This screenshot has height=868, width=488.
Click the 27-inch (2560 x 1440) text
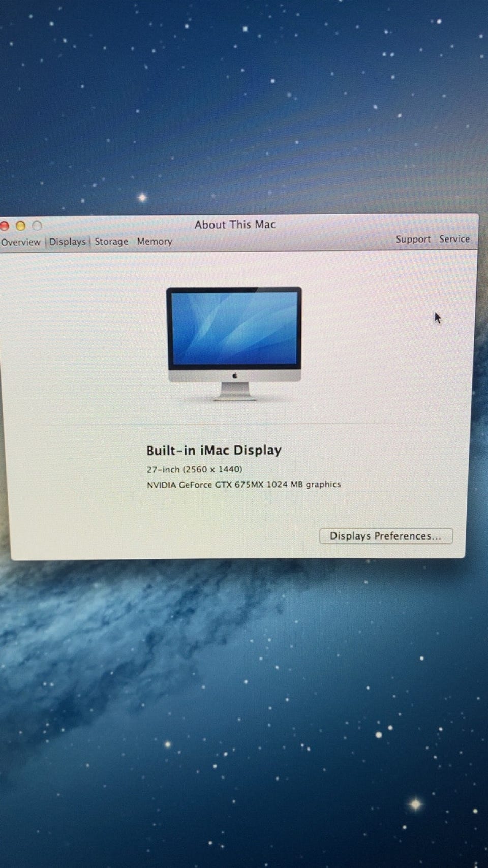coord(194,469)
